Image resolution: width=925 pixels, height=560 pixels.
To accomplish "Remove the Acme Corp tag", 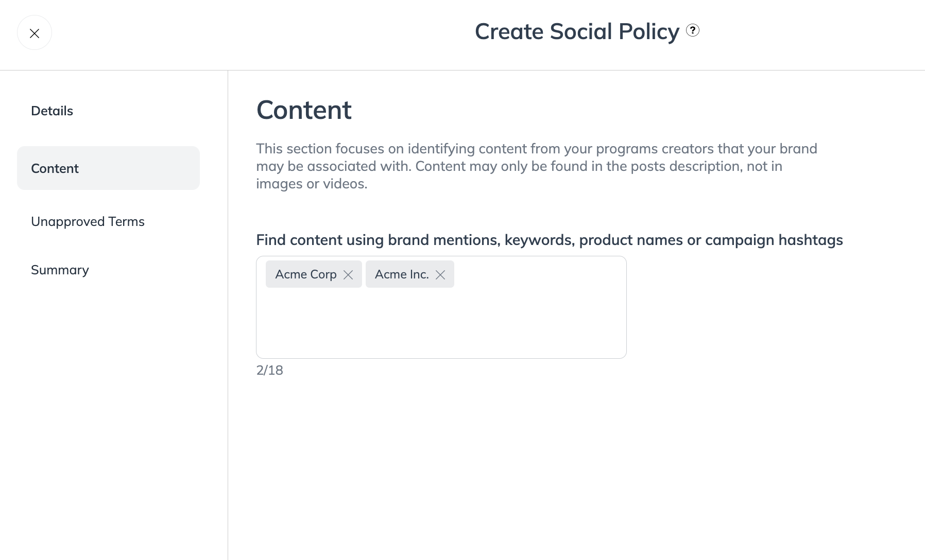I will 348,274.
